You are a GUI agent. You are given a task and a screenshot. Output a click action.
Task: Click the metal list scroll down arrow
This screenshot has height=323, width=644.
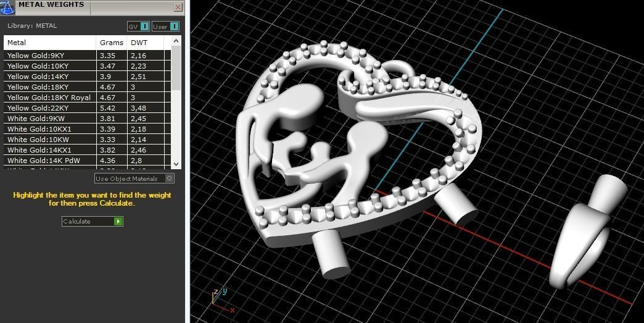(176, 164)
